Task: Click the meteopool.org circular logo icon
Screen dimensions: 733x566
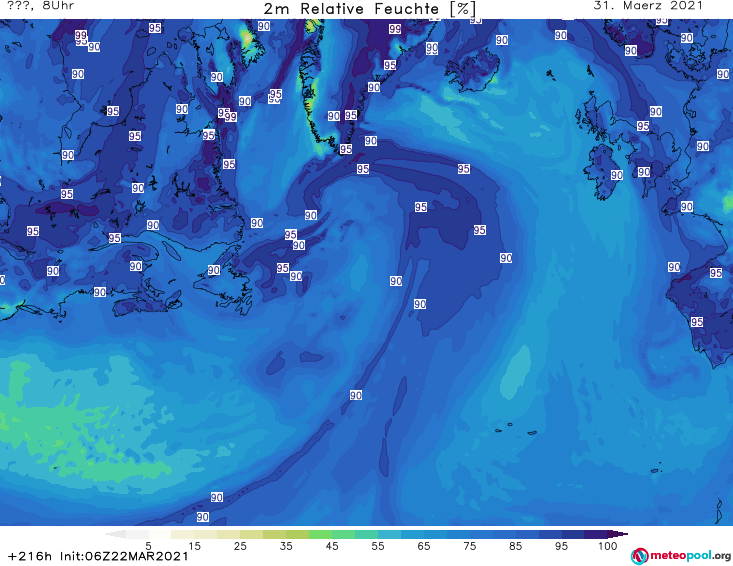Action: (639, 556)
